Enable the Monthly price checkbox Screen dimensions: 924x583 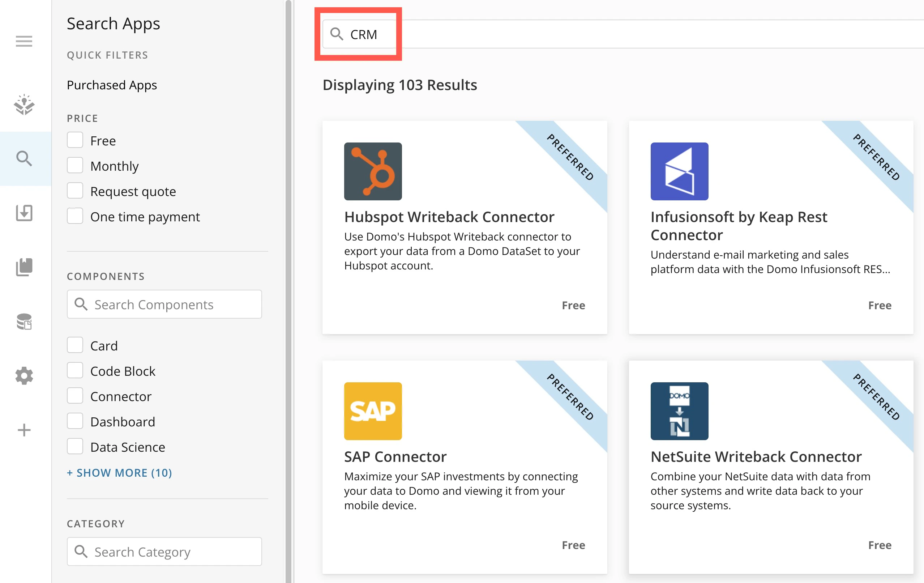point(75,165)
